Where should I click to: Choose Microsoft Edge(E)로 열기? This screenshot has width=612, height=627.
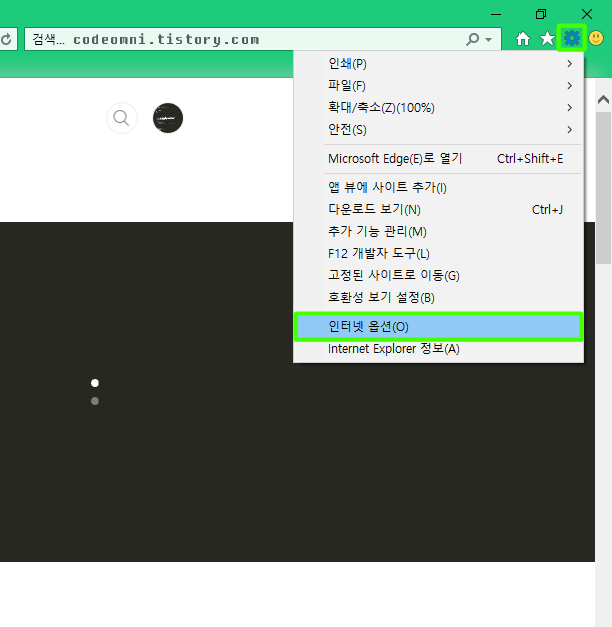tap(438, 159)
